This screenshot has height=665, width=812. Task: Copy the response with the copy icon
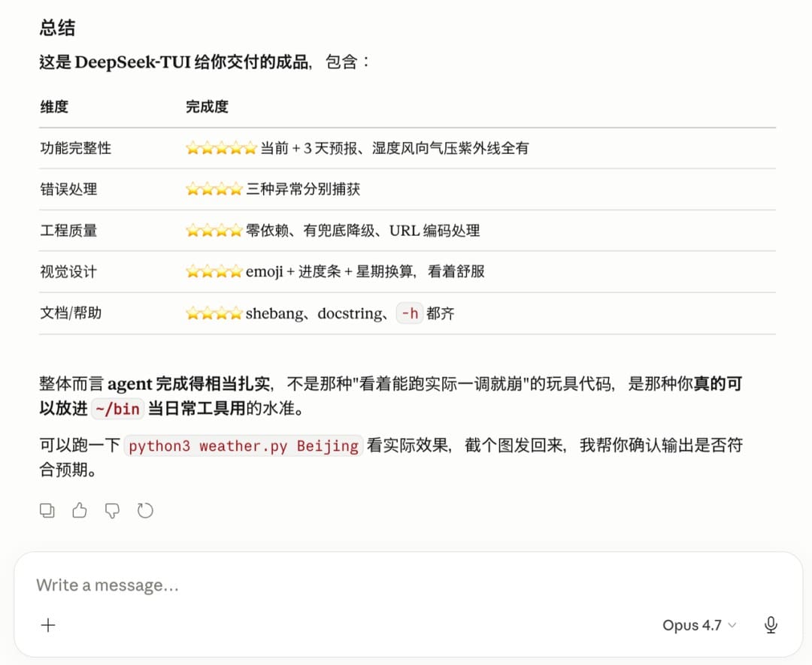click(47, 511)
